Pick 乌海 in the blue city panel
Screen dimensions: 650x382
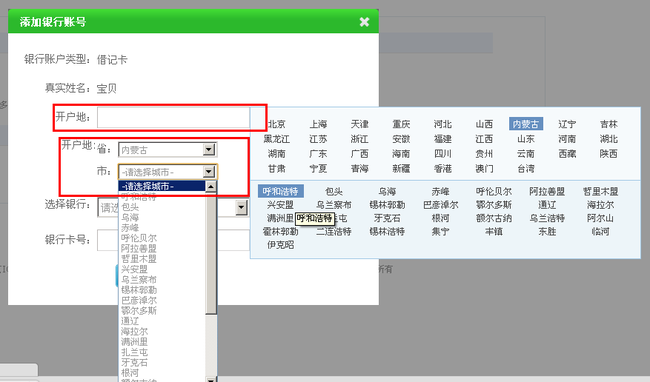387,191
